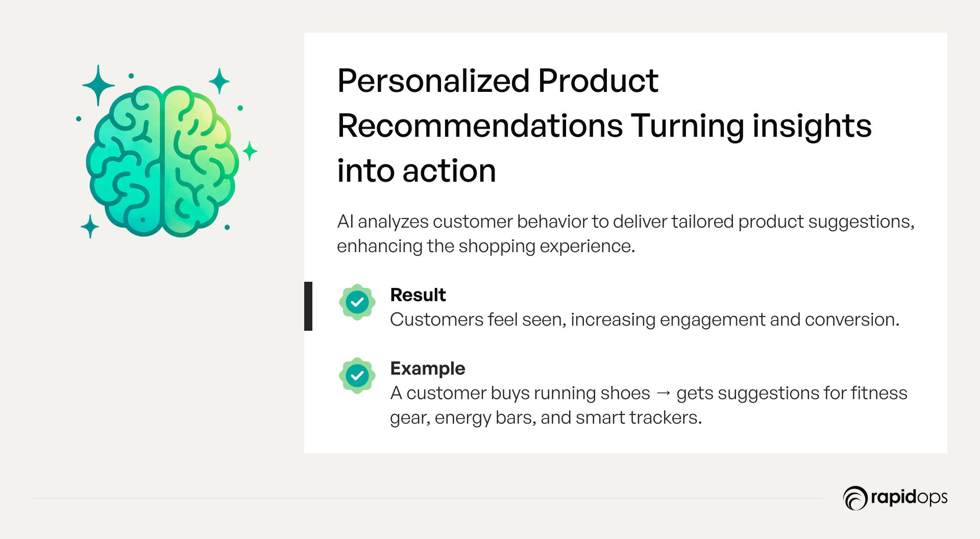Click the arrow symbol after running shoes
980x539 pixels.
tap(663, 393)
